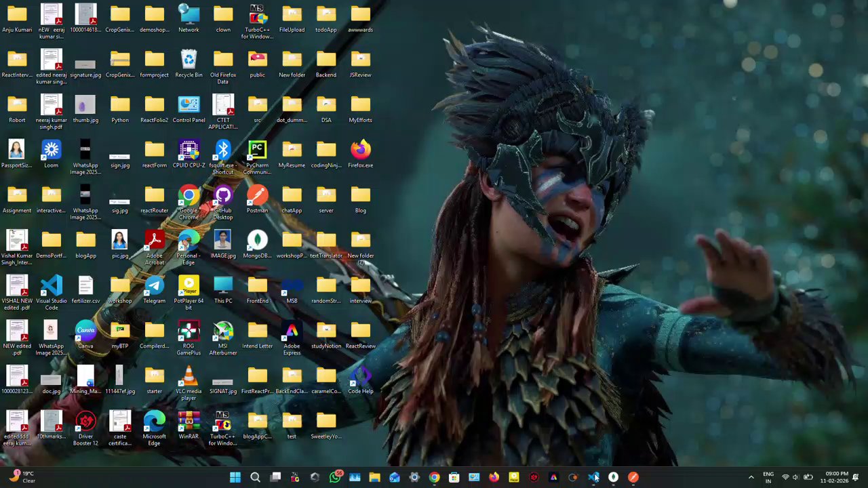Open the Windows Start menu
Image resolution: width=868 pixels, height=488 pixels.
click(x=235, y=477)
